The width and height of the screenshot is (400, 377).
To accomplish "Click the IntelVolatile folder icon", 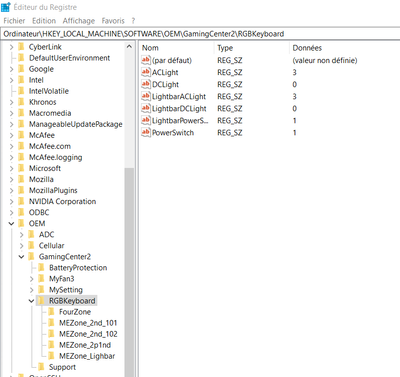I will [21, 91].
